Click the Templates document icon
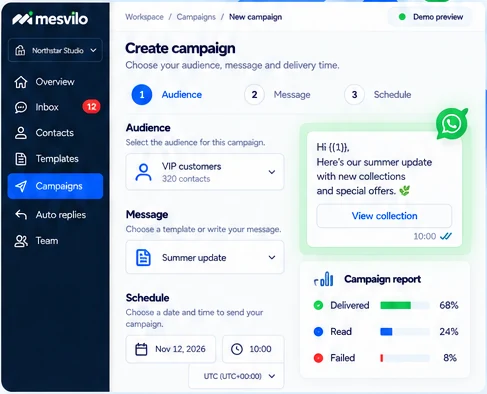The image size is (487, 394). pos(21,159)
